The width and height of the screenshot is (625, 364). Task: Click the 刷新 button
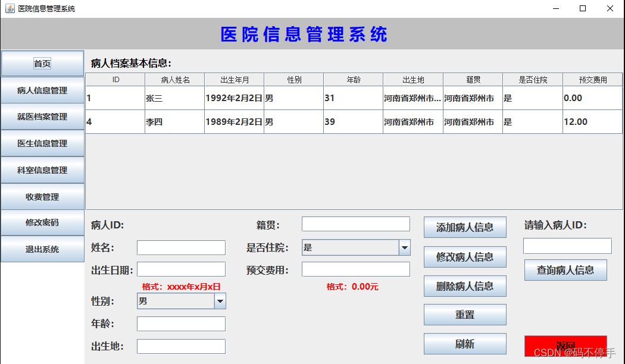[x=465, y=344]
